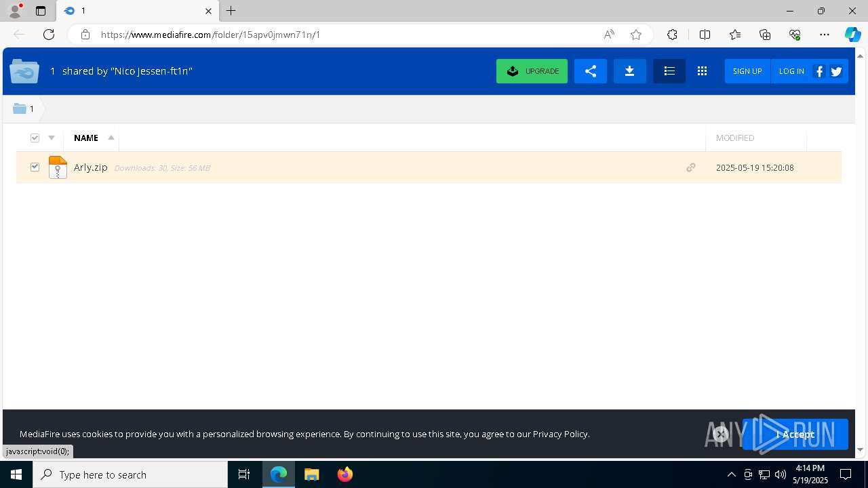Click the UPGRADE button

(532, 71)
